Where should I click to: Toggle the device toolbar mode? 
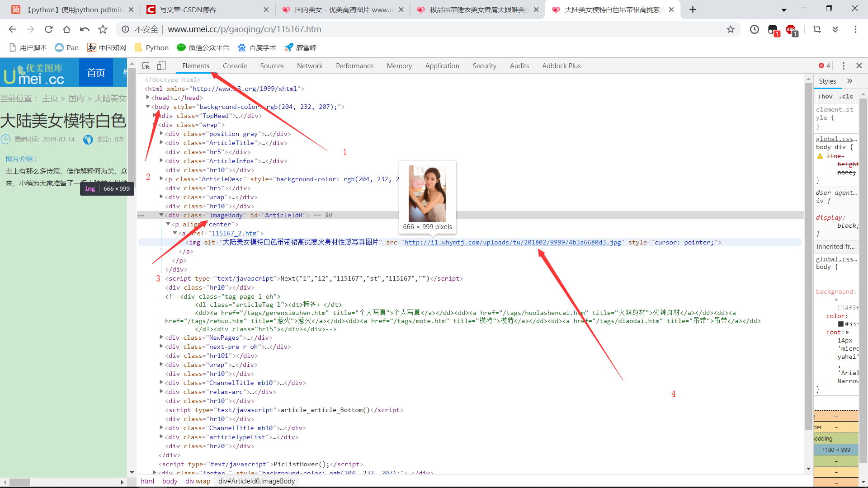(x=161, y=66)
